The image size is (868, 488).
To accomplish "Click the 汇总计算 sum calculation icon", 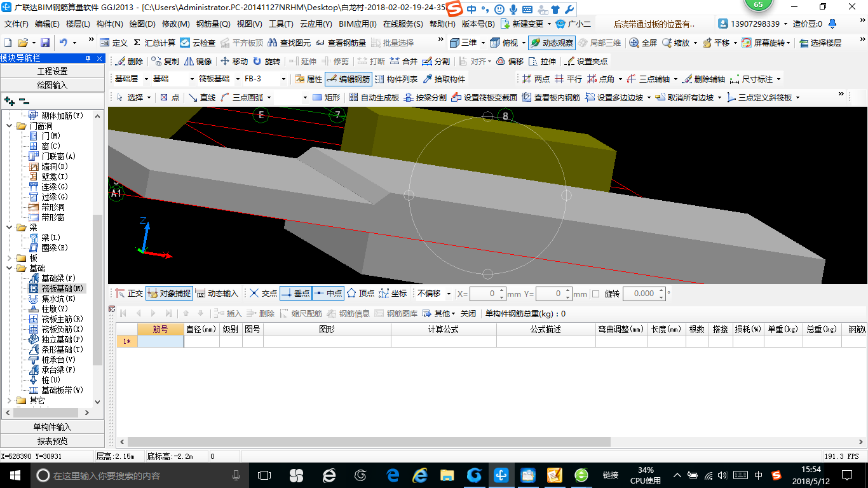I will (x=154, y=43).
